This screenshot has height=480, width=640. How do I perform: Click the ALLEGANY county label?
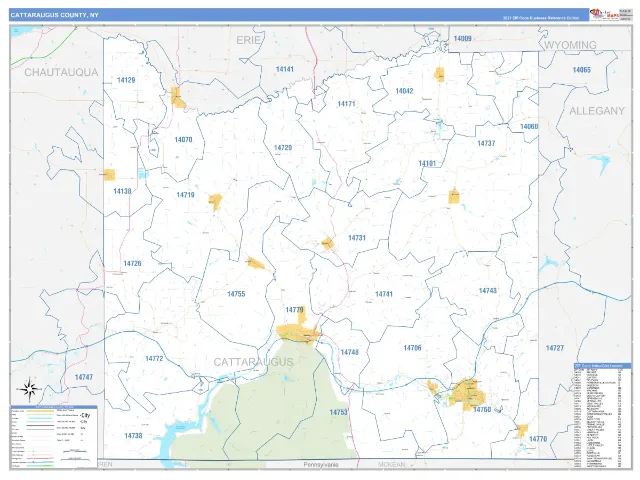point(597,111)
